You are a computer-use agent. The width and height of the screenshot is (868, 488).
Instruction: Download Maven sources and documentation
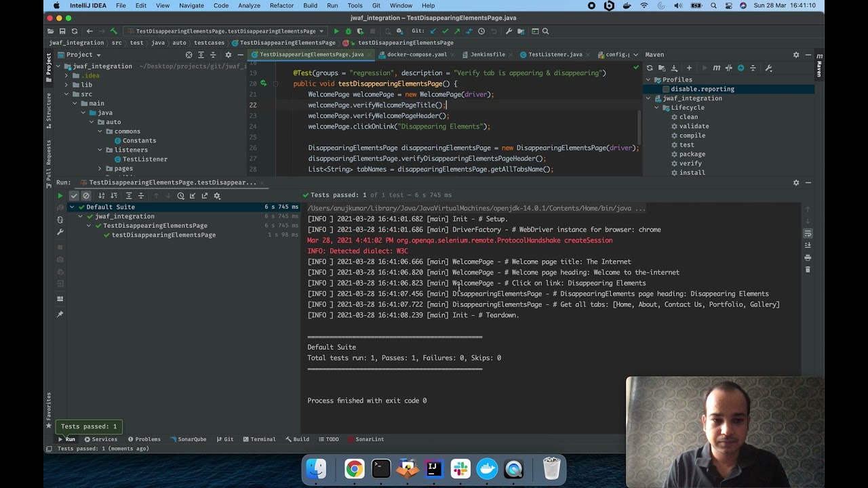point(674,68)
